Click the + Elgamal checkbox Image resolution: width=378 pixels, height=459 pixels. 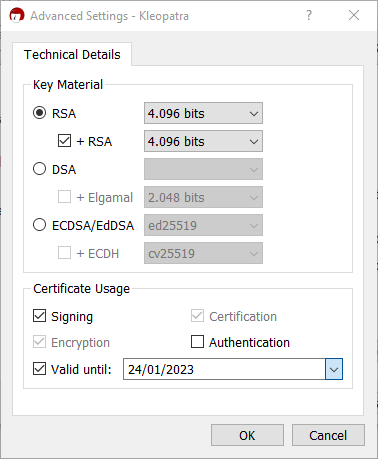pos(64,197)
